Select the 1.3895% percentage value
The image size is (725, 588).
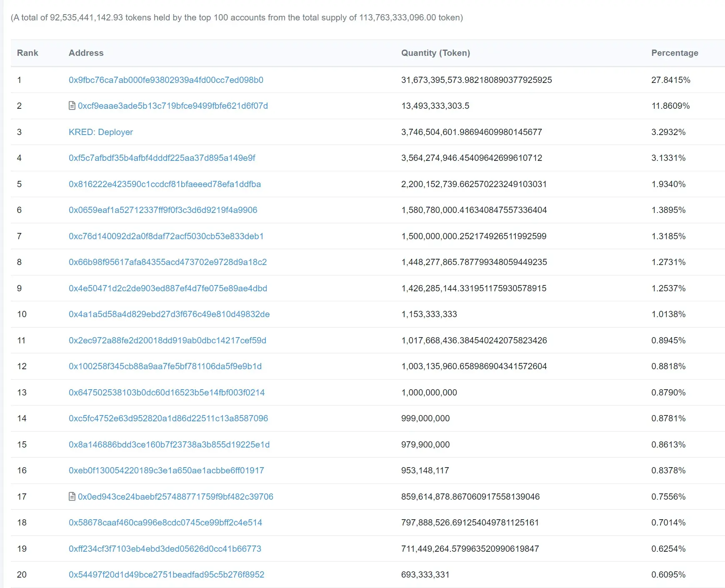pos(668,210)
